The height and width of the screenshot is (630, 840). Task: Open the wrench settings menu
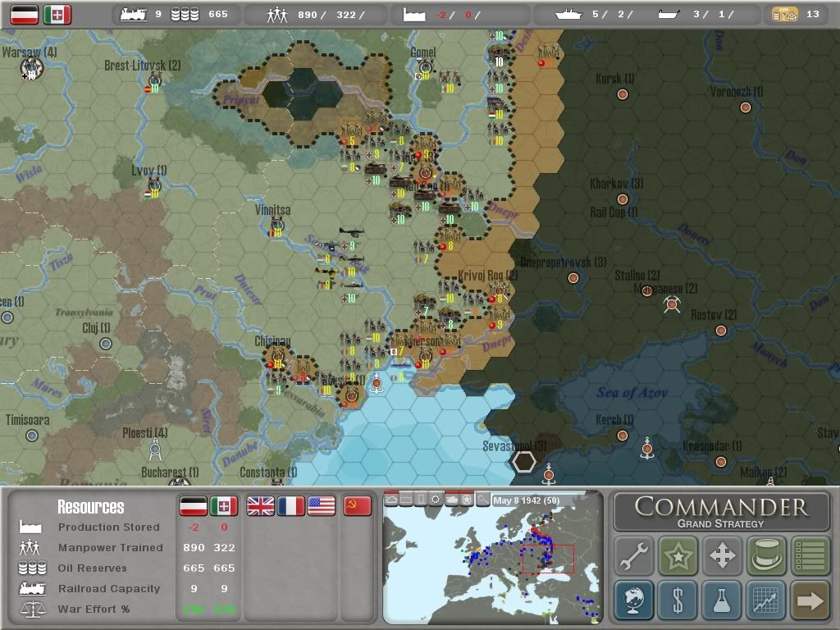[634, 555]
